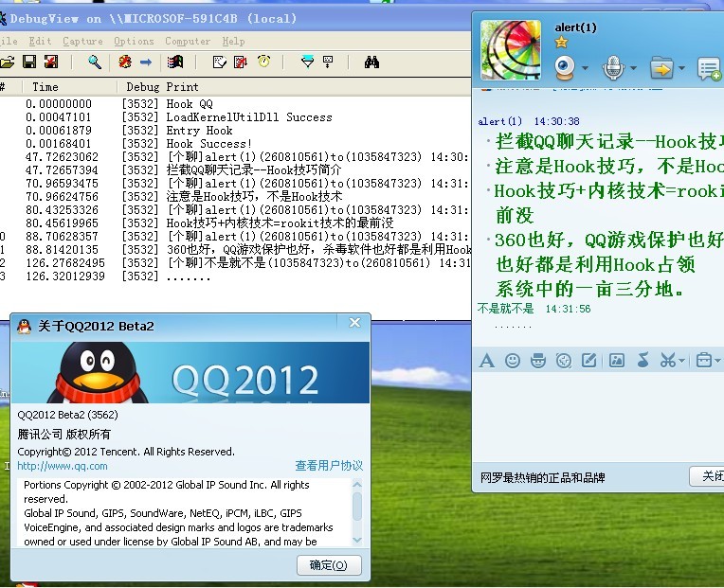Screen dimensions: 724x588
Task: Click inside the QQ message input area
Action: 598,418
